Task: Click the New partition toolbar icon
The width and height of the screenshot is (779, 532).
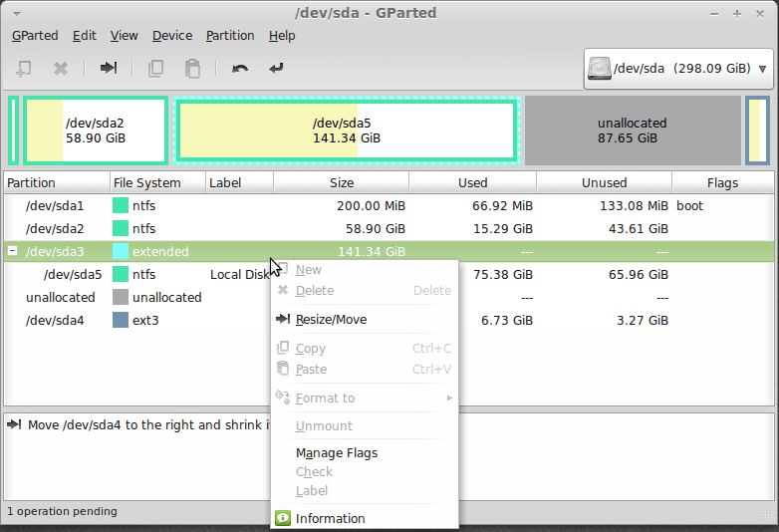Action: pyautogui.click(x=23, y=68)
